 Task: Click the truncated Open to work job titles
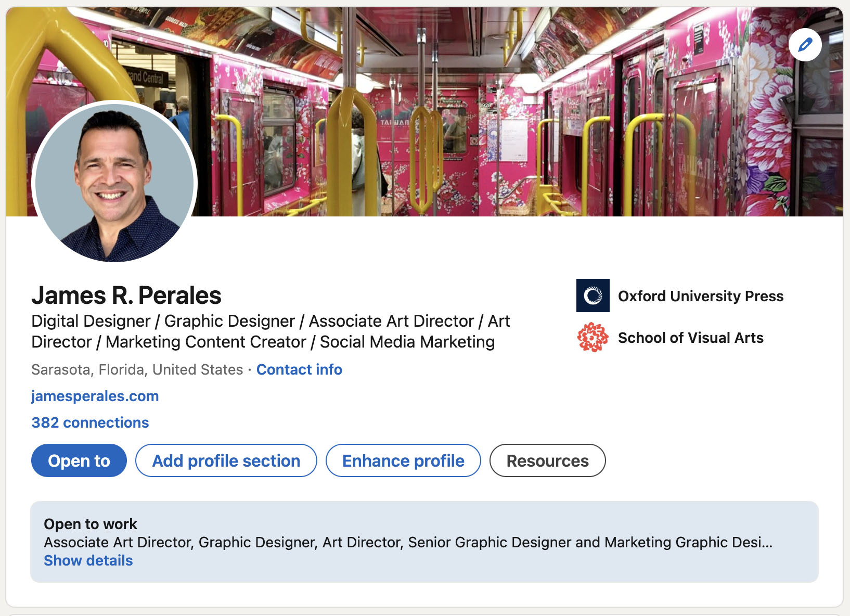coord(408,542)
